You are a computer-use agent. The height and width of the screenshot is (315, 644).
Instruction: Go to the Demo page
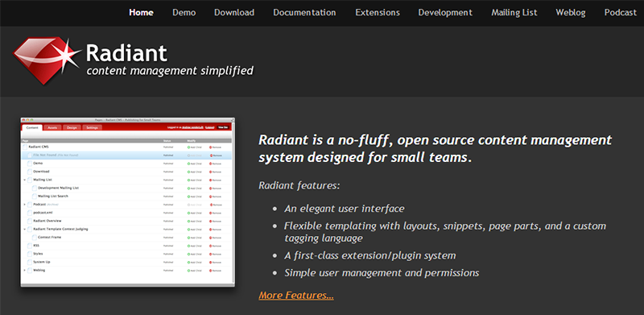tap(184, 12)
